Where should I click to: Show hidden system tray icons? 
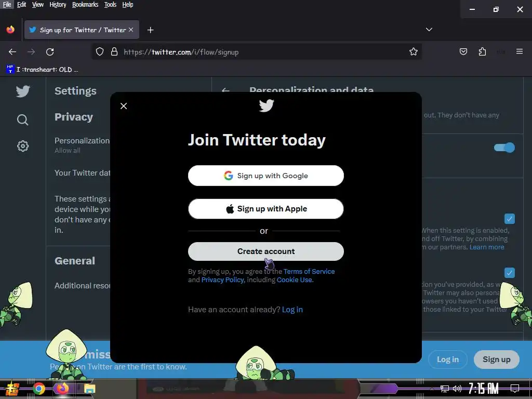tap(432, 389)
